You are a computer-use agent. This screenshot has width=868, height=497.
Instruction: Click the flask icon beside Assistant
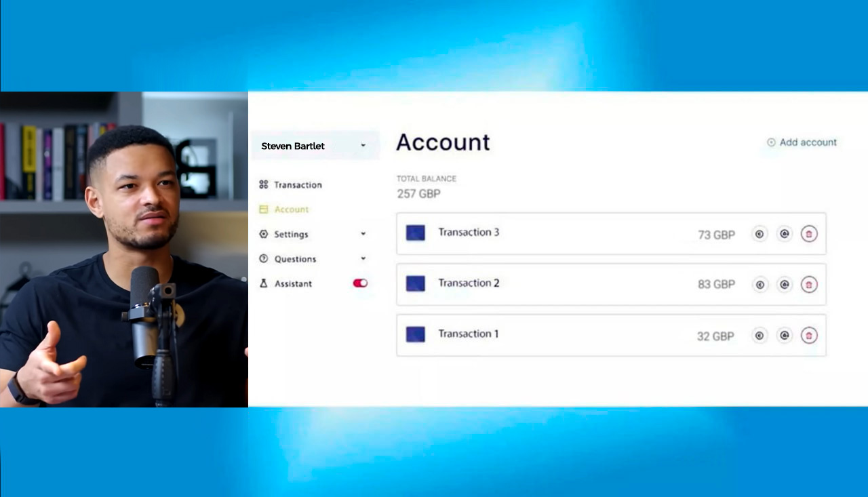coord(264,283)
